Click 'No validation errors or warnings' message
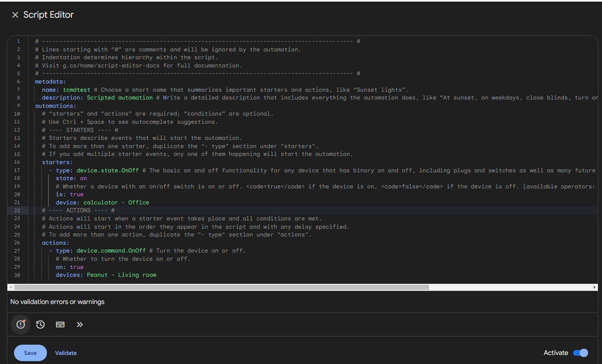602x364 pixels. click(57, 302)
